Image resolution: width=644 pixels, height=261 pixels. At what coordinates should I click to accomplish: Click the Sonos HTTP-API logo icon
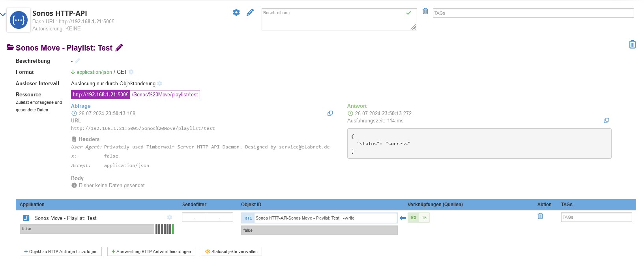(x=19, y=20)
